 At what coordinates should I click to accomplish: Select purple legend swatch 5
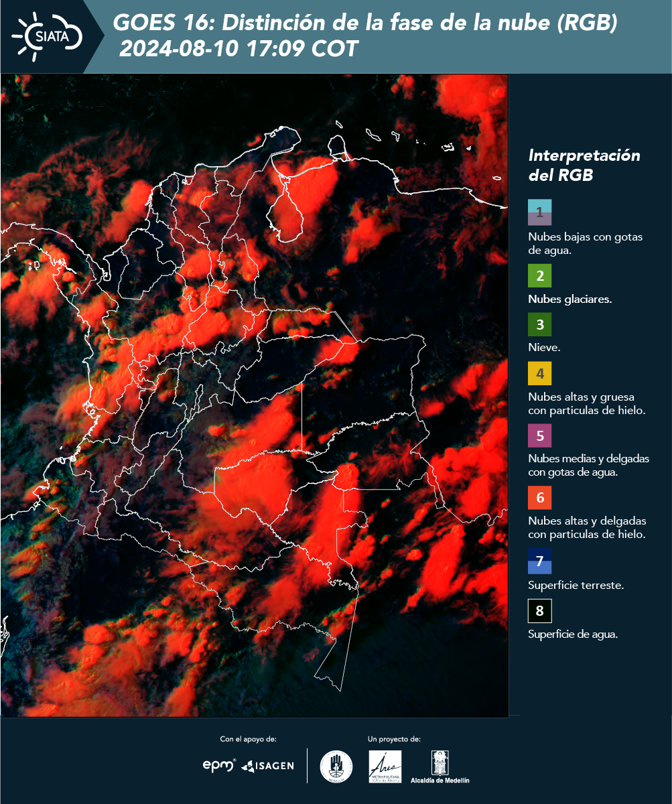539,435
